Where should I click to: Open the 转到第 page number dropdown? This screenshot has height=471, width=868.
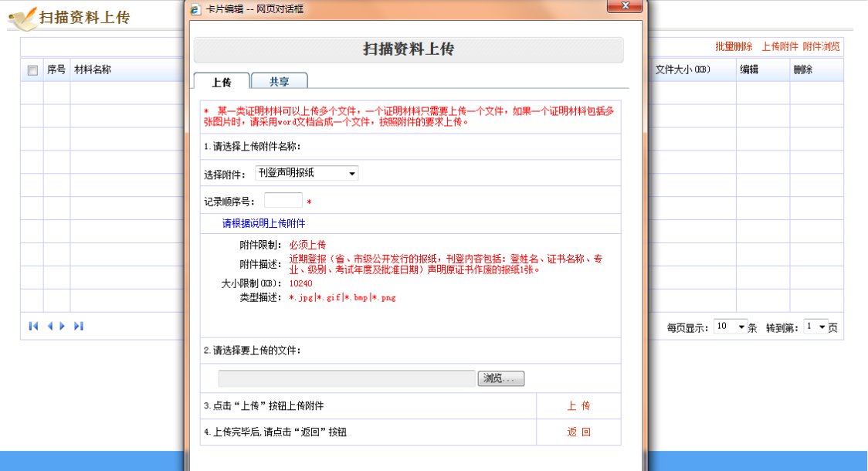816,327
